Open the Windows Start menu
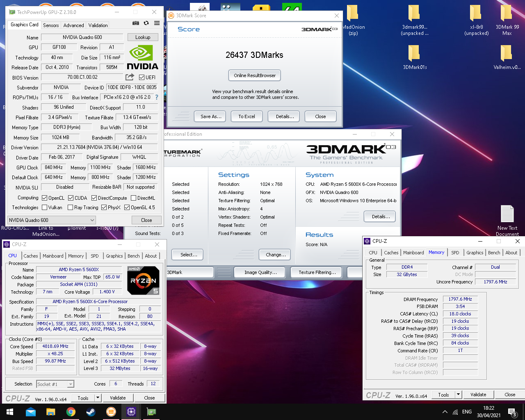 [x=10, y=412]
